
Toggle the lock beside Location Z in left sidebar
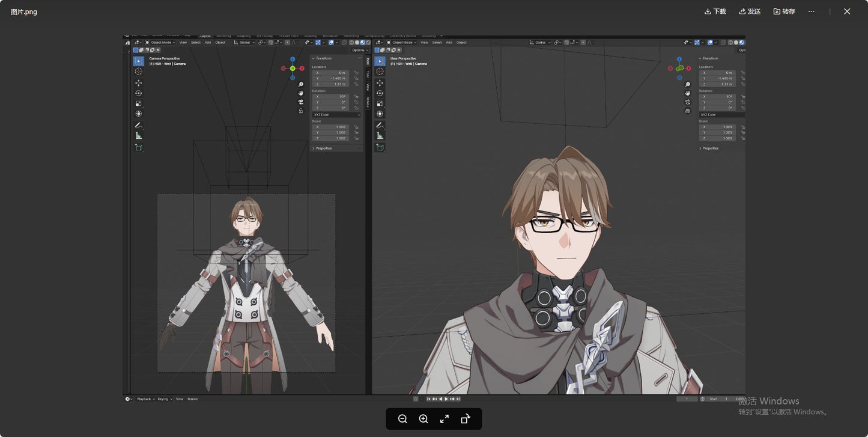[356, 84]
